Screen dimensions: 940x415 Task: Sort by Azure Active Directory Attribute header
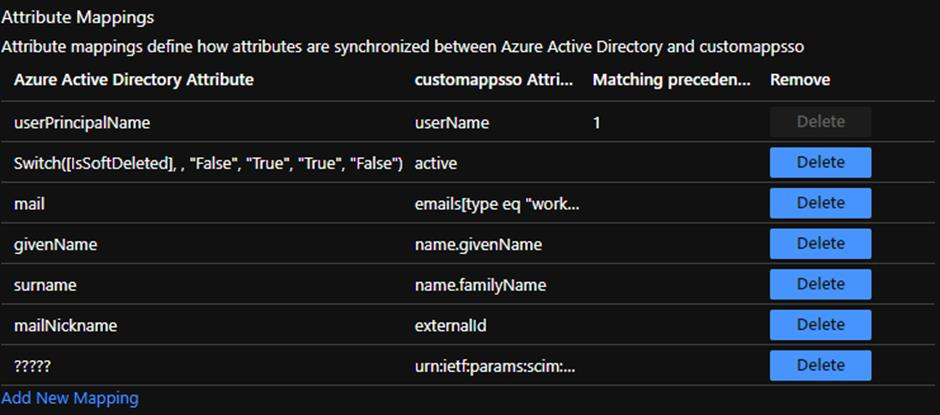point(133,80)
